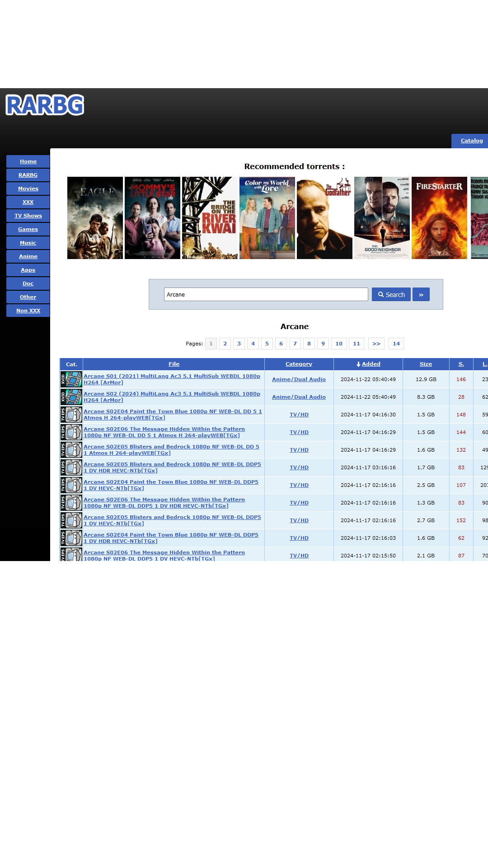Go to Movies in the sidebar

pyautogui.click(x=28, y=189)
